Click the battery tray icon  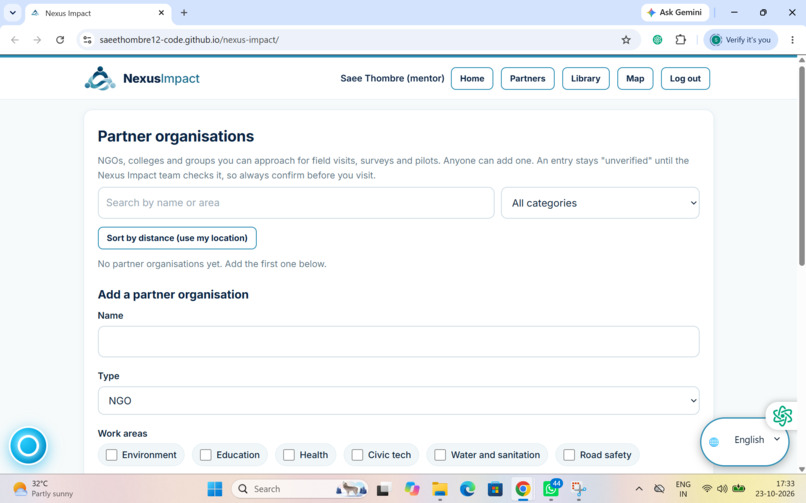coord(739,488)
